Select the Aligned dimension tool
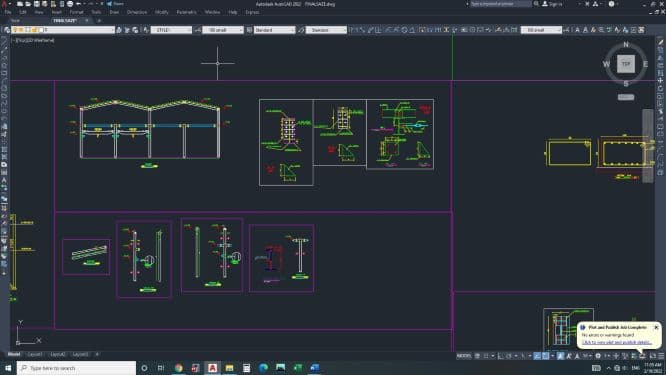 pyautogui.click(x=362, y=30)
